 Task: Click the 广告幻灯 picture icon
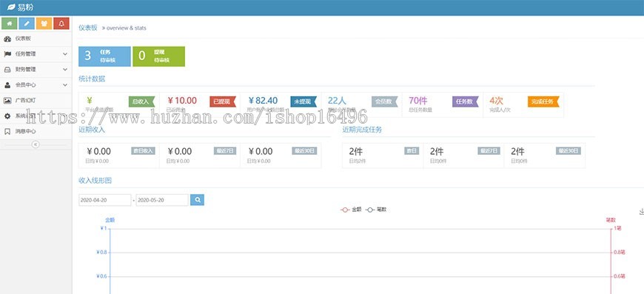[7, 100]
